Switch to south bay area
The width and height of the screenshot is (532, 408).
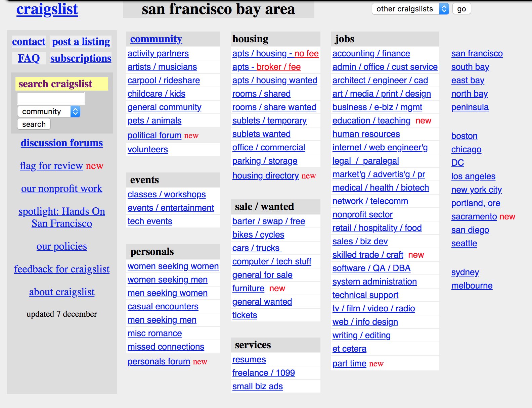470,67
